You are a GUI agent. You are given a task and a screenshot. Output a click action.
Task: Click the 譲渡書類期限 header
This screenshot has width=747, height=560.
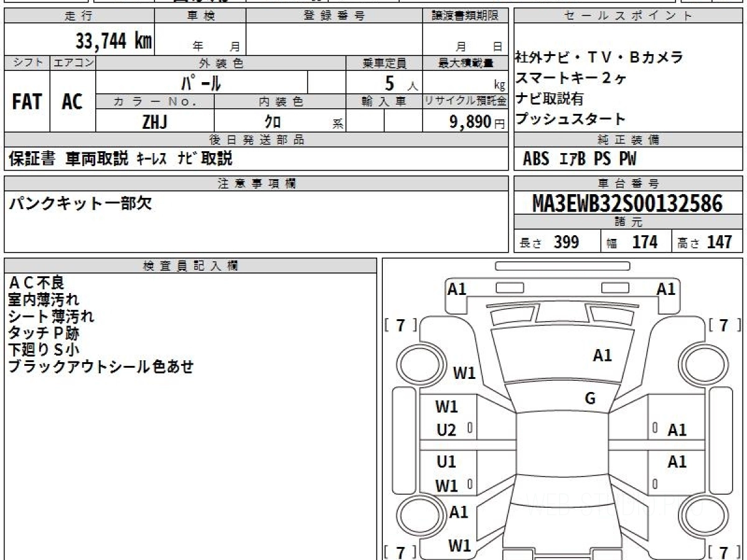click(x=466, y=16)
